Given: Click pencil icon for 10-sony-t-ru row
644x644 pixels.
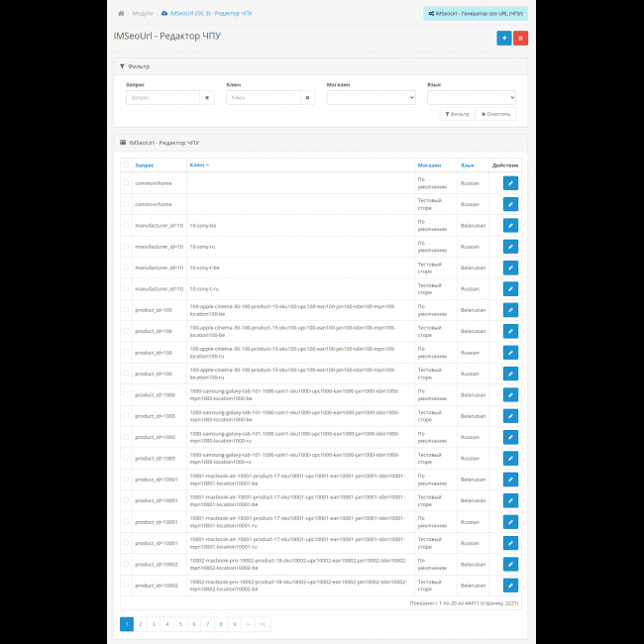Looking at the screenshot, I should click(510, 289).
